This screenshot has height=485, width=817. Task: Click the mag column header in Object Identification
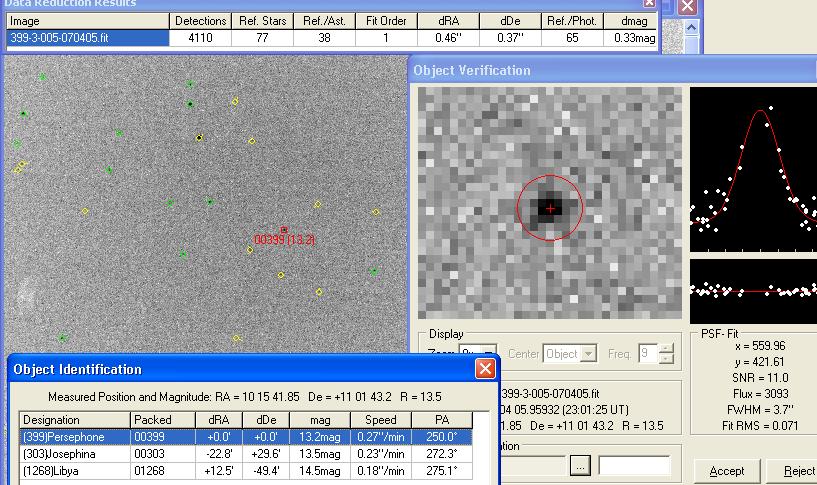tap(320, 420)
